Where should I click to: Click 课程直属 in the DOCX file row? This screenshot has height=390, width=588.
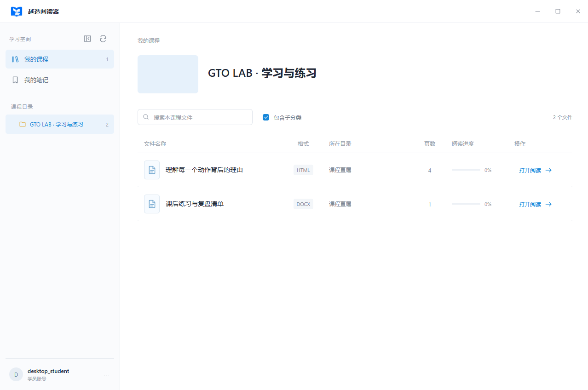[340, 204]
